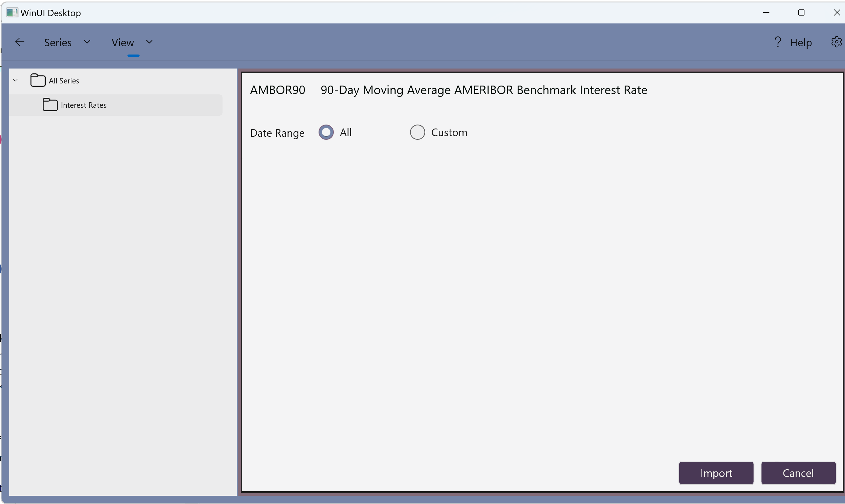845x504 pixels.
Task: Click the Help question mark icon
Action: [777, 42]
